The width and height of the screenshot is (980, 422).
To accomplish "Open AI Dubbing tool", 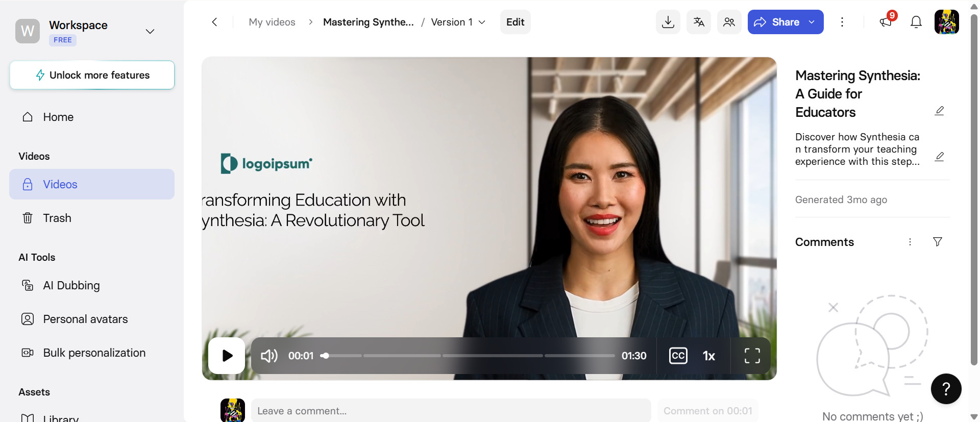I will [x=92, y=285].
